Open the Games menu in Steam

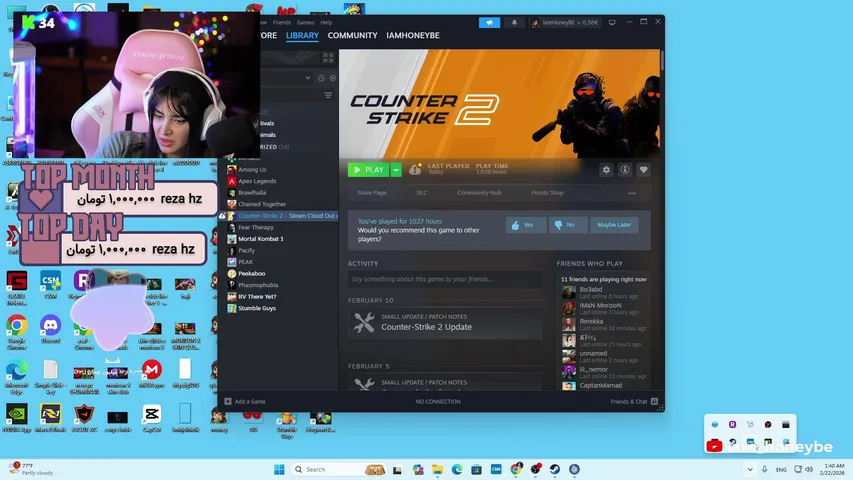click(305, 22)
